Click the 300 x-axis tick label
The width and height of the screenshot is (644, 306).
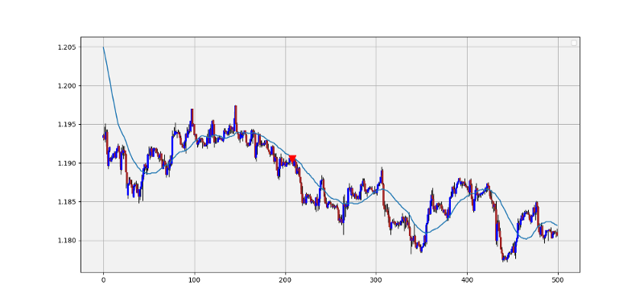pos(376,280)
